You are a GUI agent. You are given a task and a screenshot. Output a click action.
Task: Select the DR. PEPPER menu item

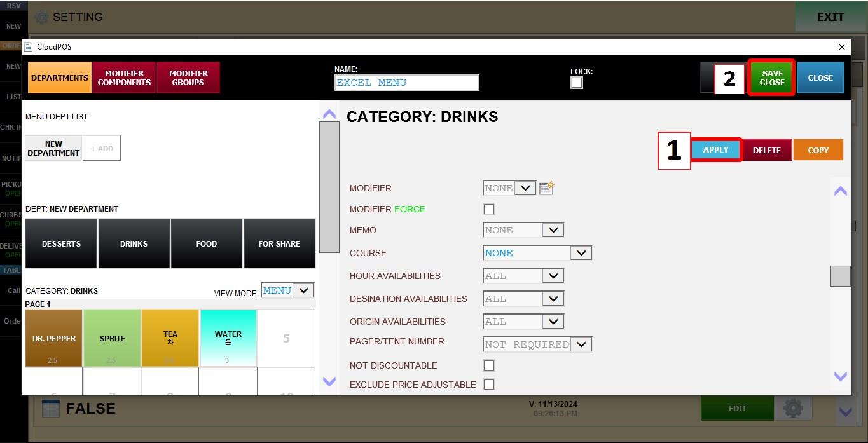54,338
